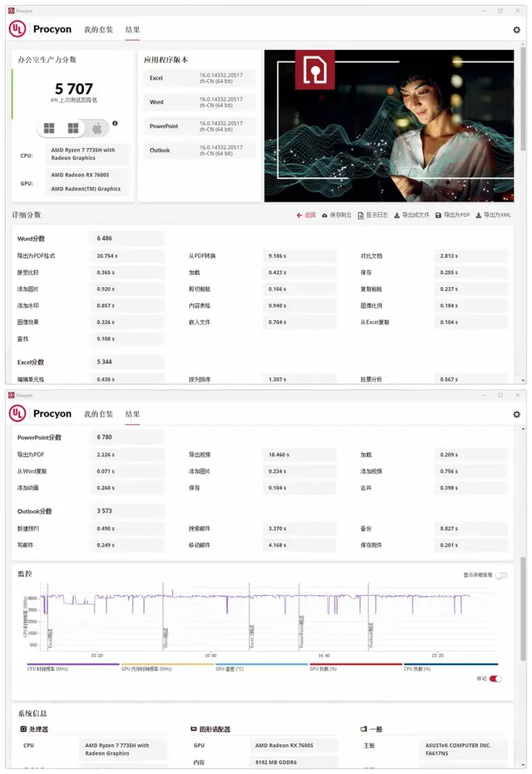This screenshot has height=774, width=532.
Task: Open the log with 显示日志
Action: [x=373, y=215]
